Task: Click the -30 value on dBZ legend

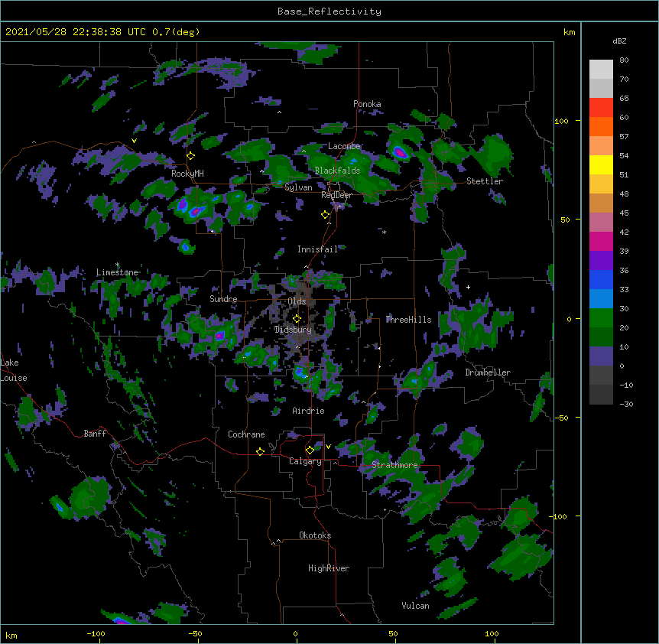Action: pos(626,404)
